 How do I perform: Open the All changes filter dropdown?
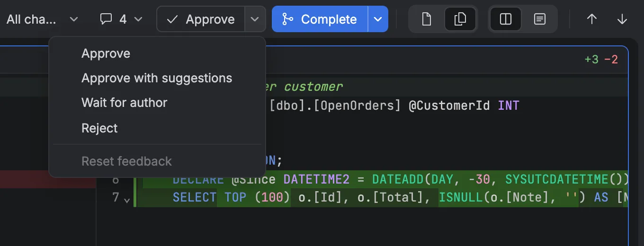coord(42,19)
